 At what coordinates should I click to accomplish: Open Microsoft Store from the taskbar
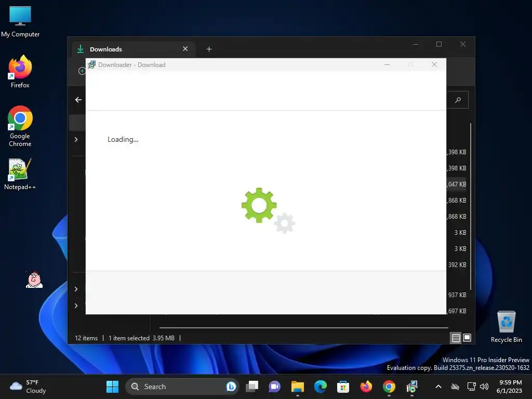(x=343, y=387)
